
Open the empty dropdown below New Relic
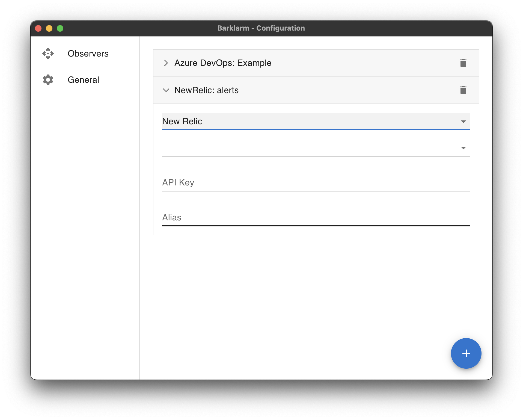(316, 148)
